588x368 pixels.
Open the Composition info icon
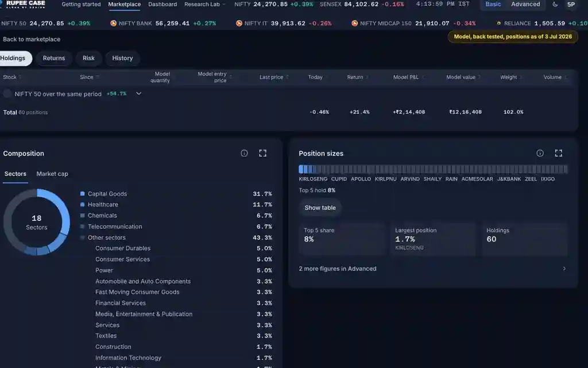[244, 153]
